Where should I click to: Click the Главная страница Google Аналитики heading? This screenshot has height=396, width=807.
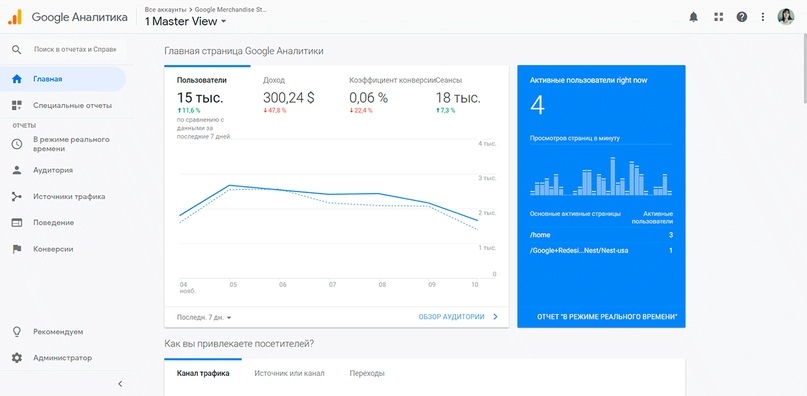coord(244,51)
